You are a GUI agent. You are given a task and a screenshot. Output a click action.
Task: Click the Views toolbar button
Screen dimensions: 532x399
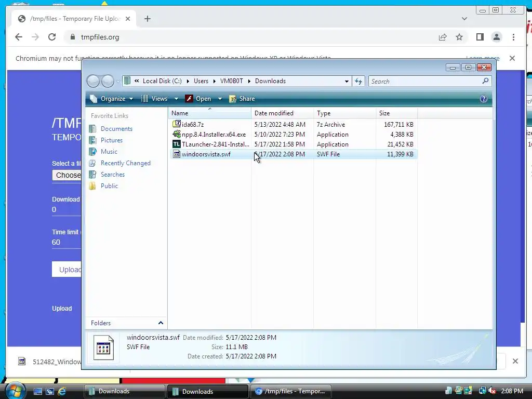coord(154,99)
